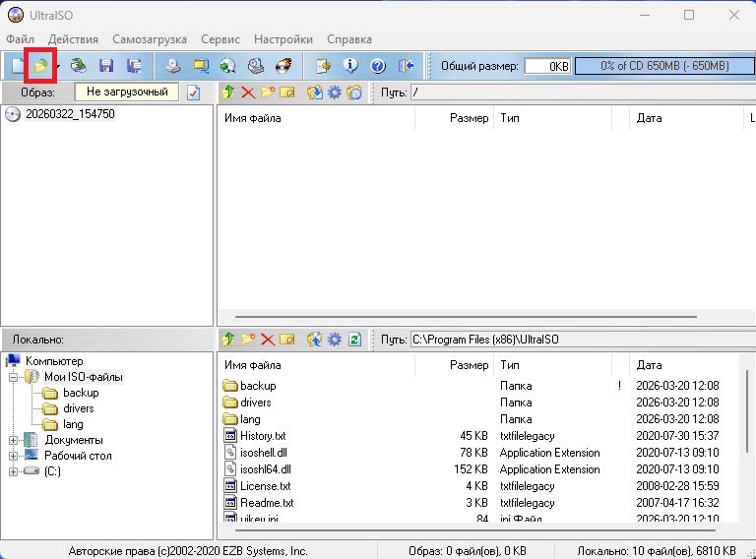Click the Save As multi-floppy icon
The image size is (756, 559).
(x=134, y=66)
